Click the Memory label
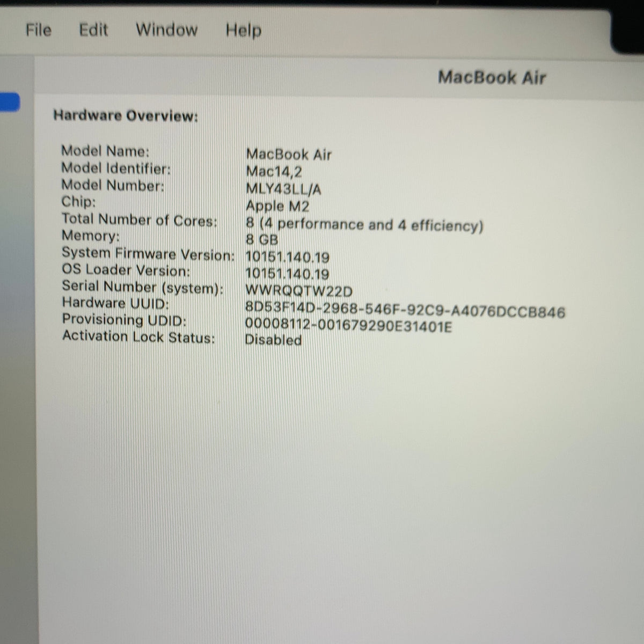644x644 pixels. 91,236
